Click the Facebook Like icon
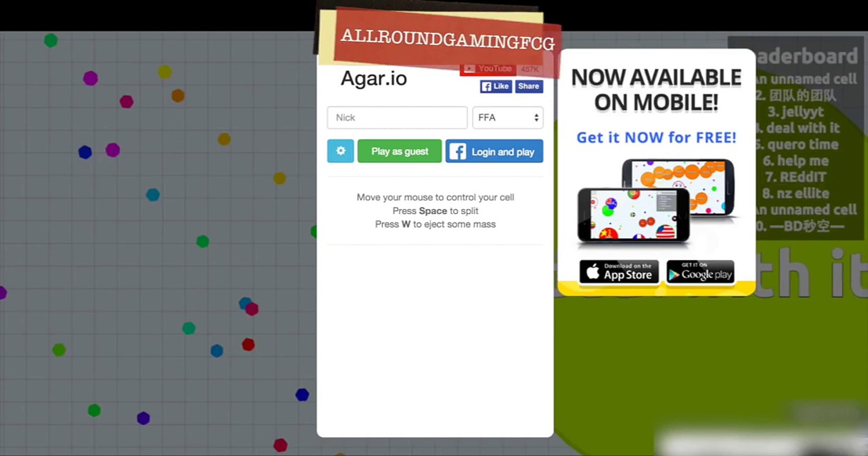868x456 pixels. coord(495,86)
